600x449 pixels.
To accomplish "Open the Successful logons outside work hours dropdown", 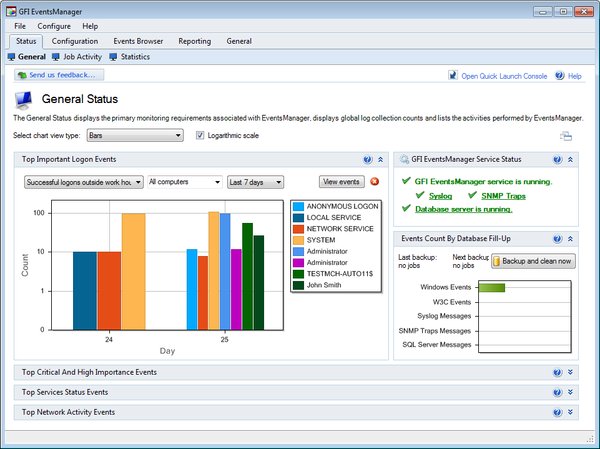I will pyautogui.click(x=84, y=182).
